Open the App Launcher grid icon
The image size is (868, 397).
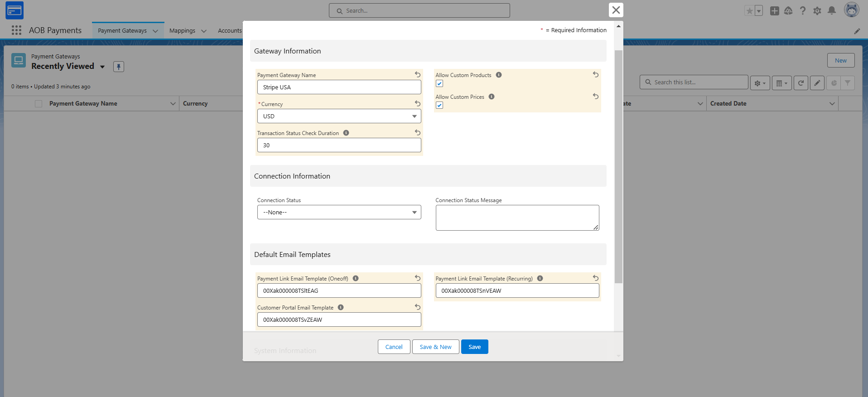17,30
